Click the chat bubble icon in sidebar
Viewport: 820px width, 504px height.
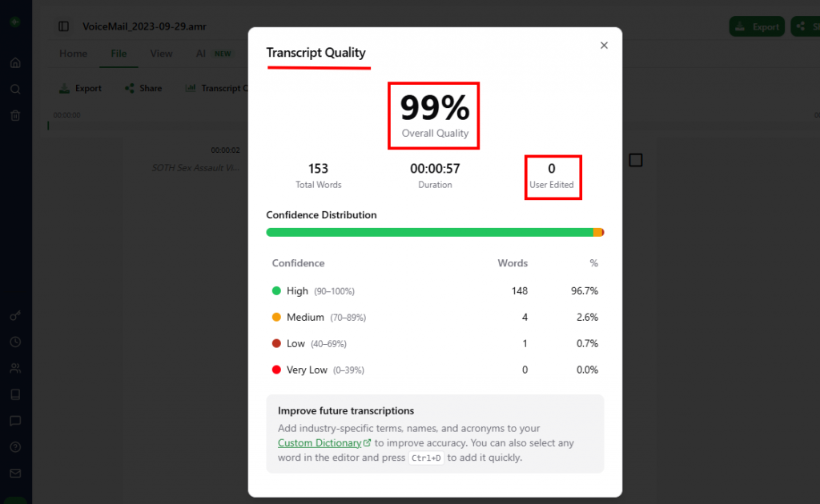tap(15, 420)
